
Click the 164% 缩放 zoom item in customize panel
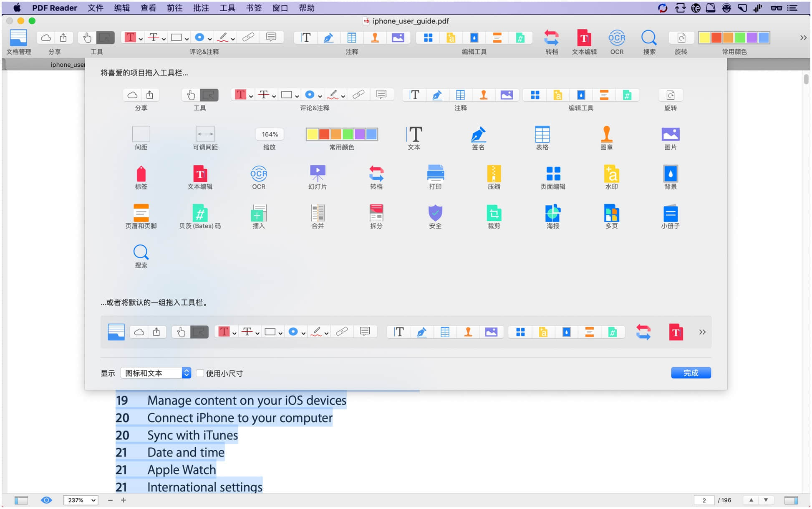coord(270,134)
